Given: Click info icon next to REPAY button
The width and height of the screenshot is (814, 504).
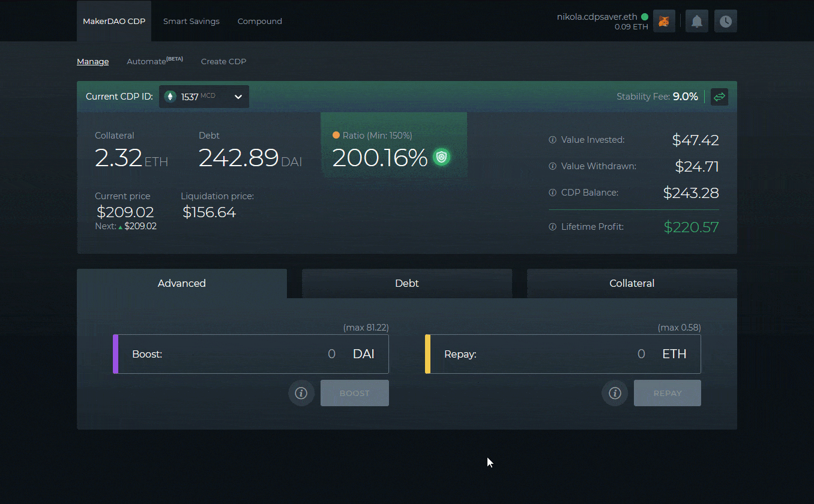Looking at the screenshot, I should (x=614, y=393).
